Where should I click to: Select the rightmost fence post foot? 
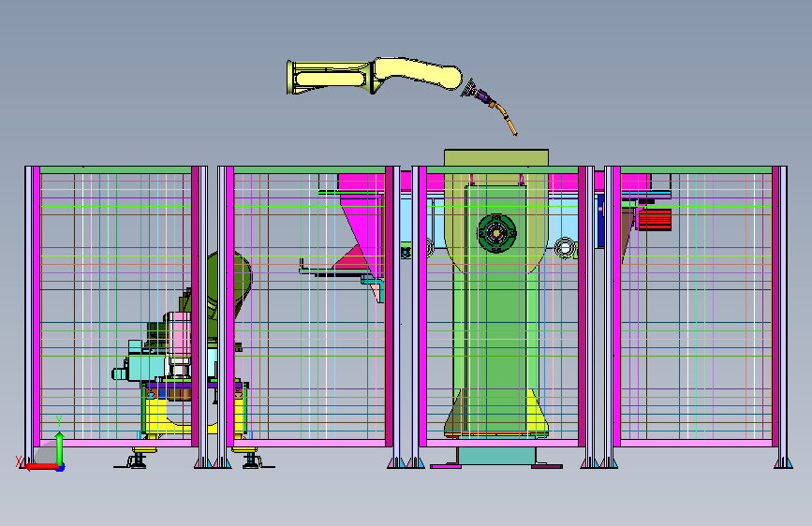pos(782,462)
